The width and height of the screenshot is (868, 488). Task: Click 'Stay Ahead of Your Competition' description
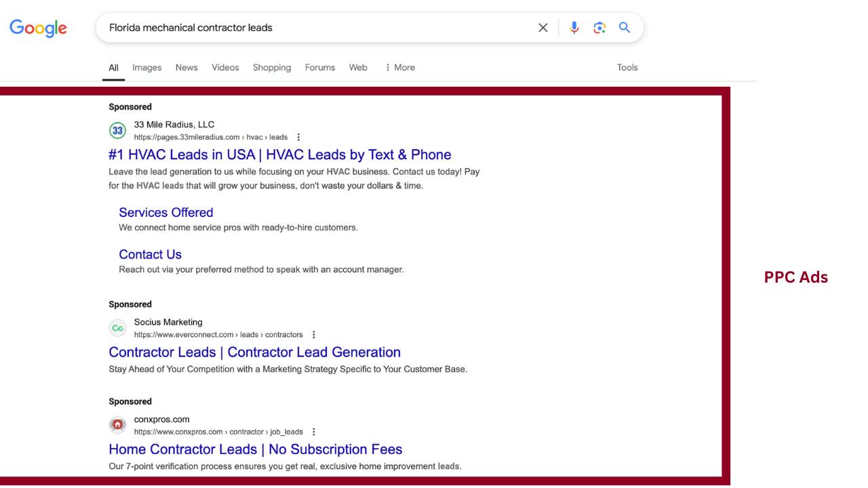(x=288, y=369)
